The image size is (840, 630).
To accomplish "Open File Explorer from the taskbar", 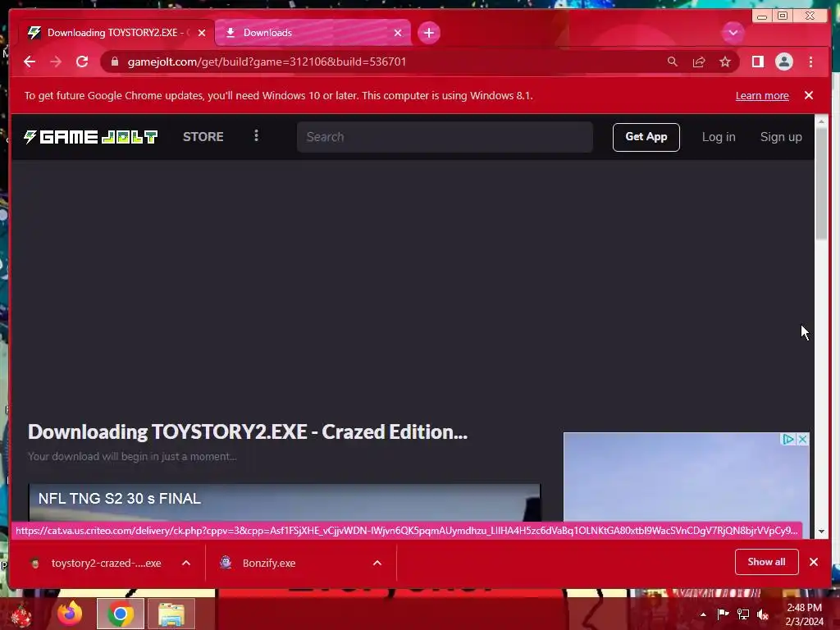I will click(x=171, y=614).
